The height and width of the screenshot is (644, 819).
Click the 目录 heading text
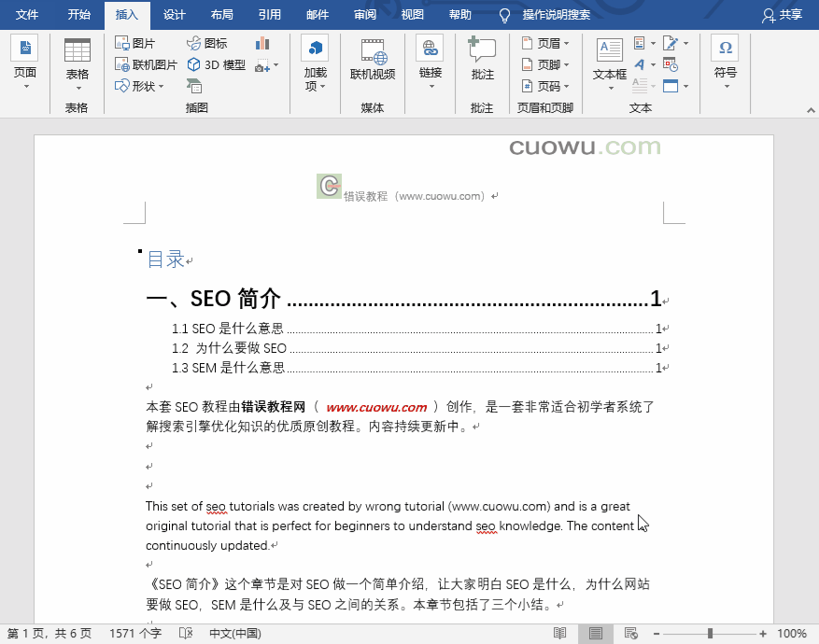(x=165, y=259)
